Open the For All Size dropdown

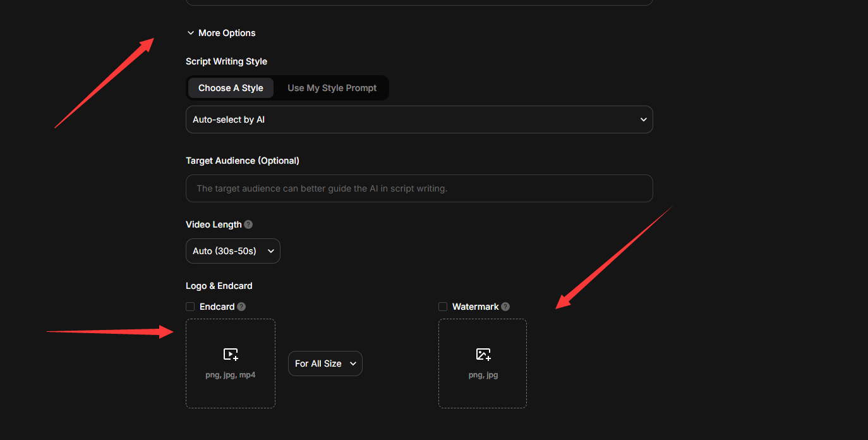point(325,364)
